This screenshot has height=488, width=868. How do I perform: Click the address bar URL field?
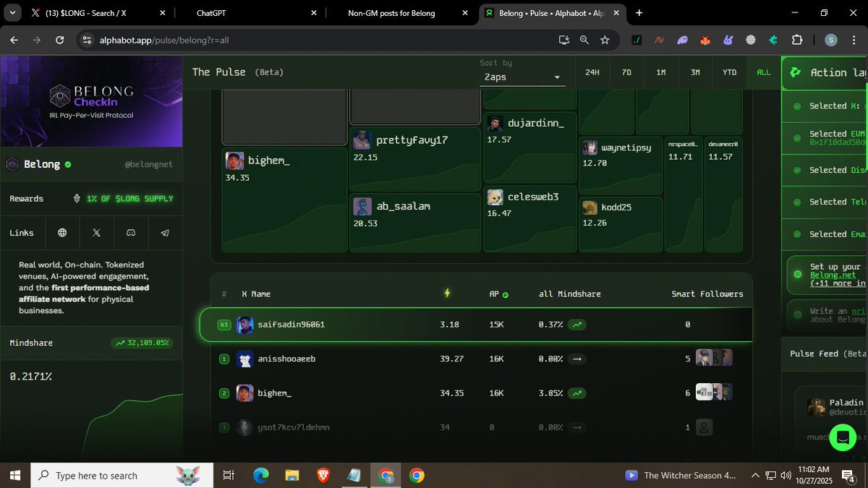318,40
